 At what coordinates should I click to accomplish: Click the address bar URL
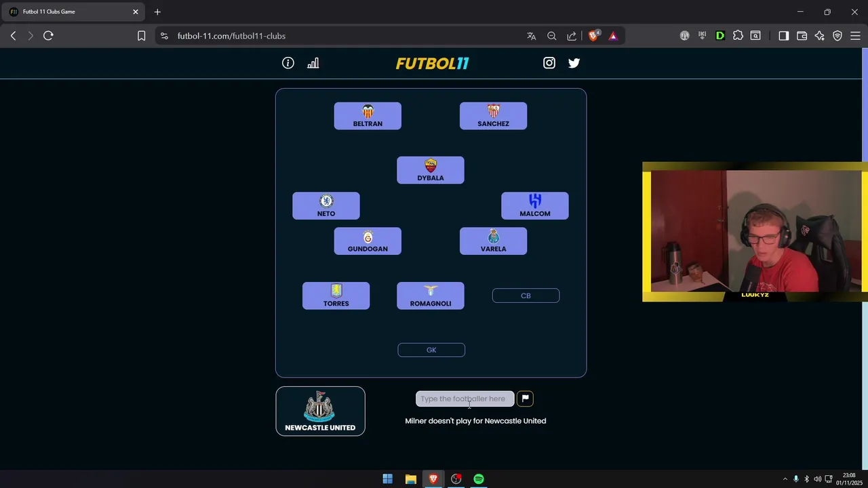231,36
